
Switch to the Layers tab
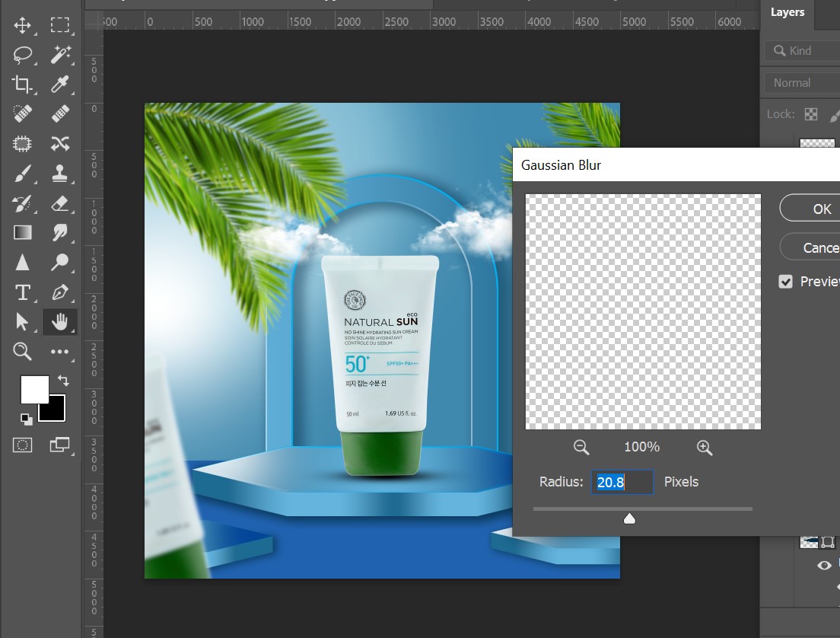tap(787, 11)
